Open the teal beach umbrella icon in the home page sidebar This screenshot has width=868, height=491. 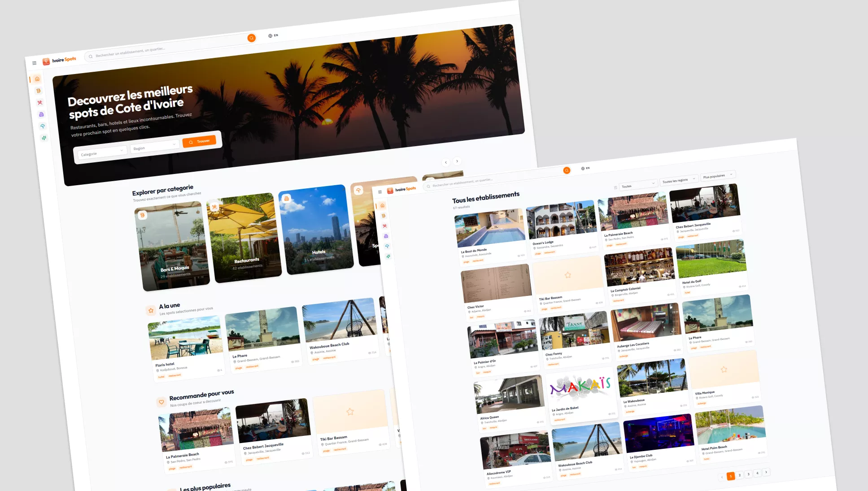43,126
